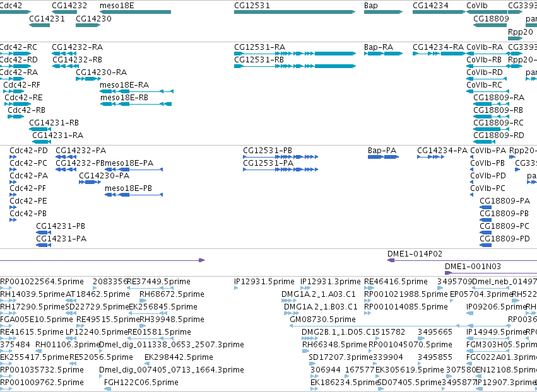Click the meso18E-RB transcript label

[124, 98]
